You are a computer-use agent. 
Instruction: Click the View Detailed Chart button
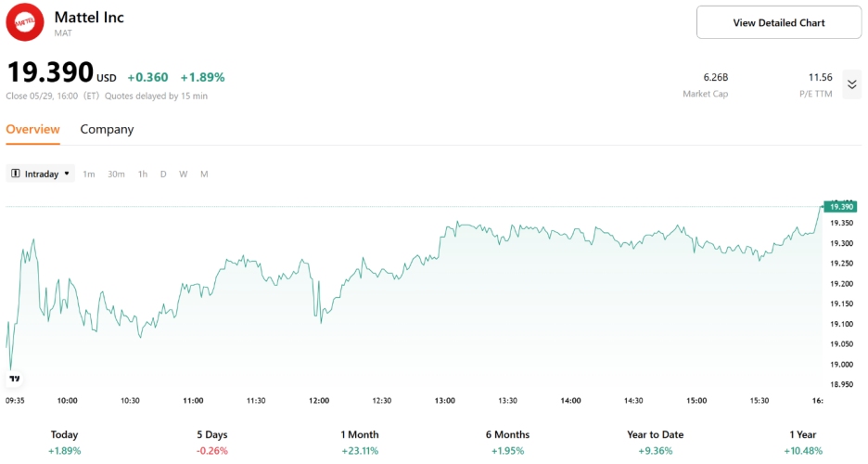pos(778,22)
